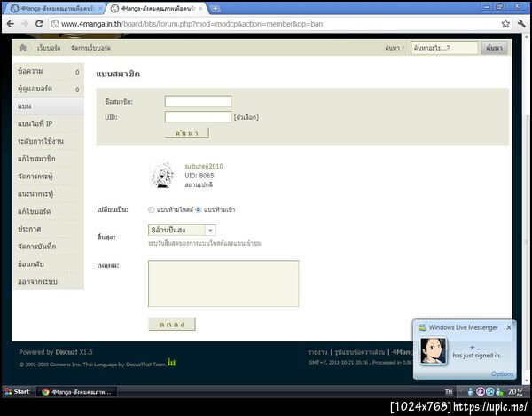Open a new browser tab
The width and height of the screenshot is (532, 416).
[x=215, y=9]
